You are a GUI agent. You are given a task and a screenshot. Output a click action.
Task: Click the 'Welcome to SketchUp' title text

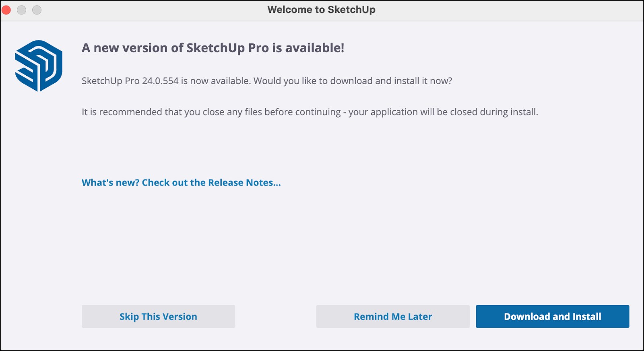coord(322,10)
